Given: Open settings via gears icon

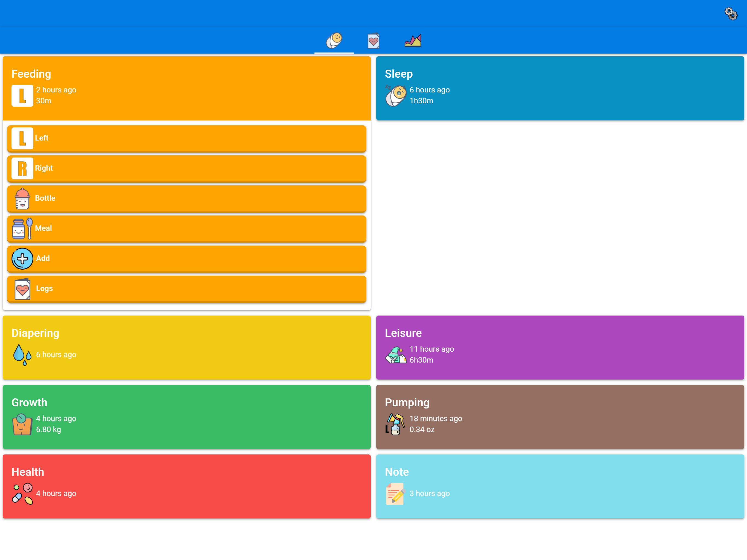Looking at the screenshot, I should [x=731, y=14].
